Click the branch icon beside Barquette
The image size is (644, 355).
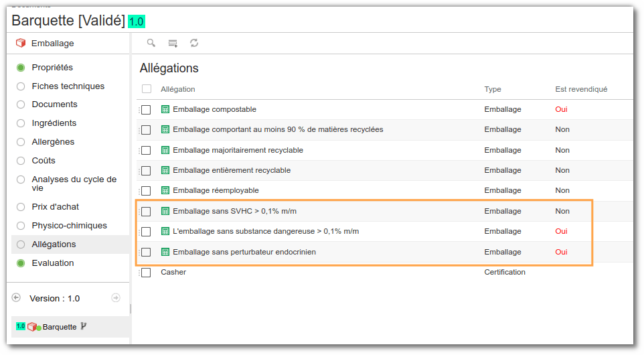pos(84,326)
